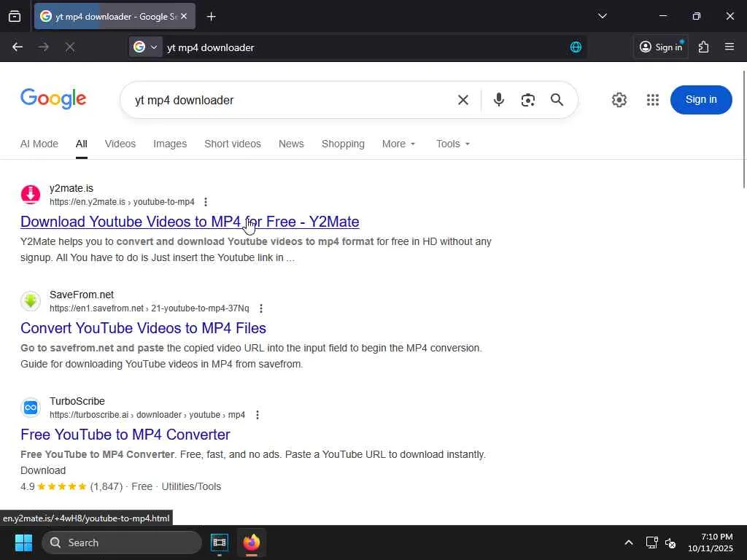Click the y2mate.is site favicon
Screen dimensions: 747x560
[x=31, y=195]
